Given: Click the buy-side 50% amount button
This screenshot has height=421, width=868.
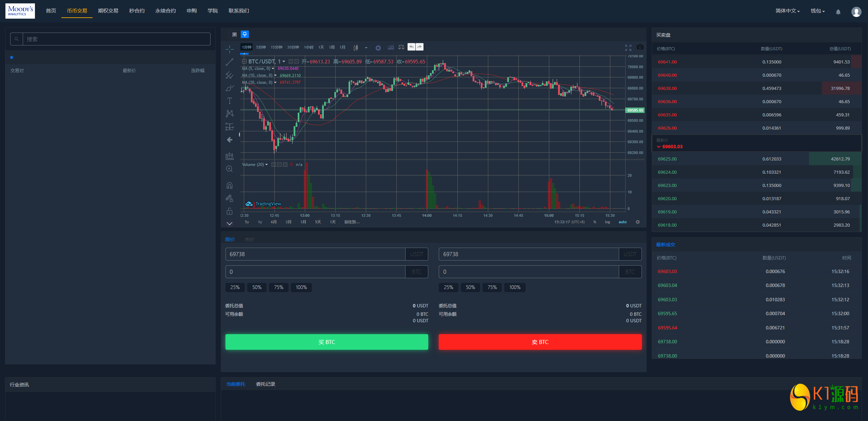Looking at the screenshot, I should point(257,287).
